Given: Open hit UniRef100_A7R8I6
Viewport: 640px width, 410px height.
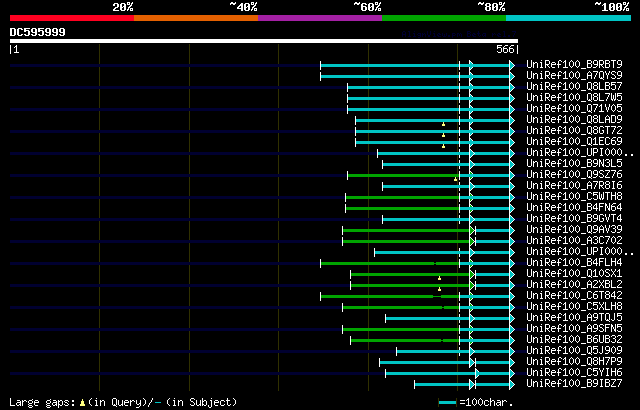Looking at the screenshot, I should 574,185.
